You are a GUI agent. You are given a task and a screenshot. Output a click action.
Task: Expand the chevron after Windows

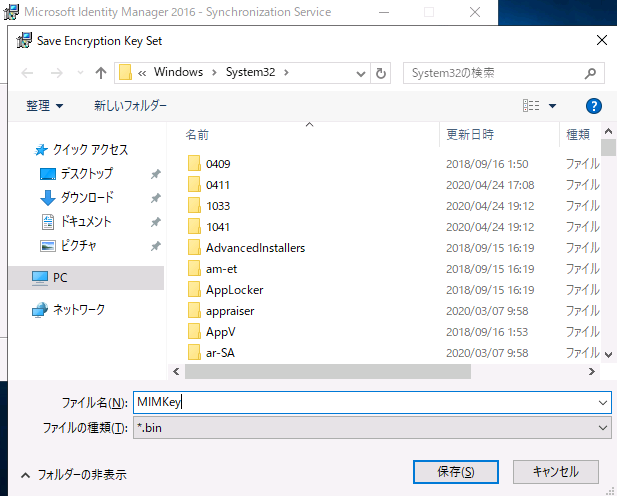pos(214,72)
